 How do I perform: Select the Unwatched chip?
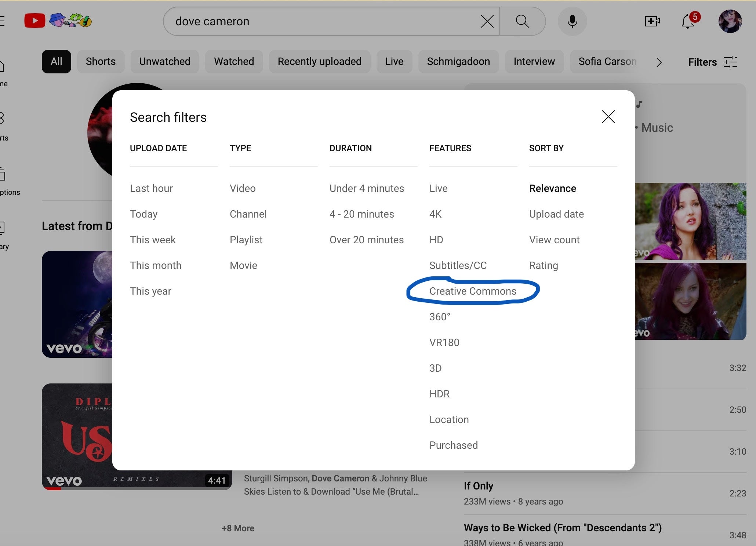coord(165,61)
